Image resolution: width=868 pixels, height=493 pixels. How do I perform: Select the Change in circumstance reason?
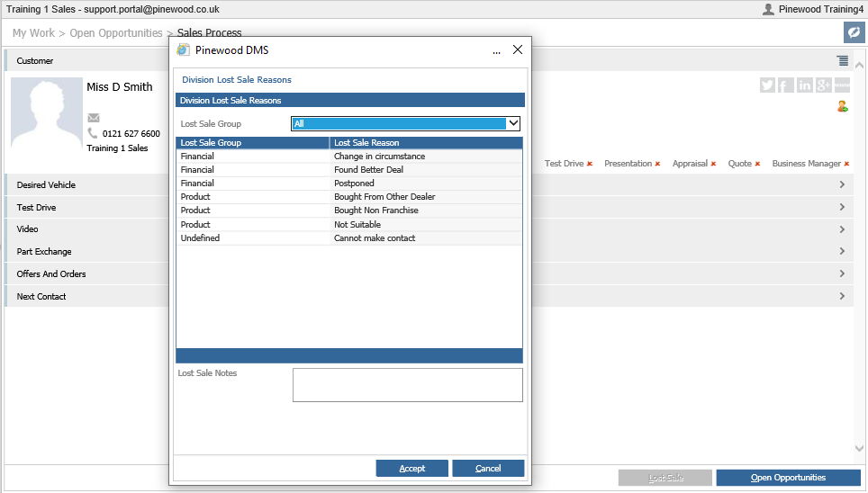tap(380, 156)
